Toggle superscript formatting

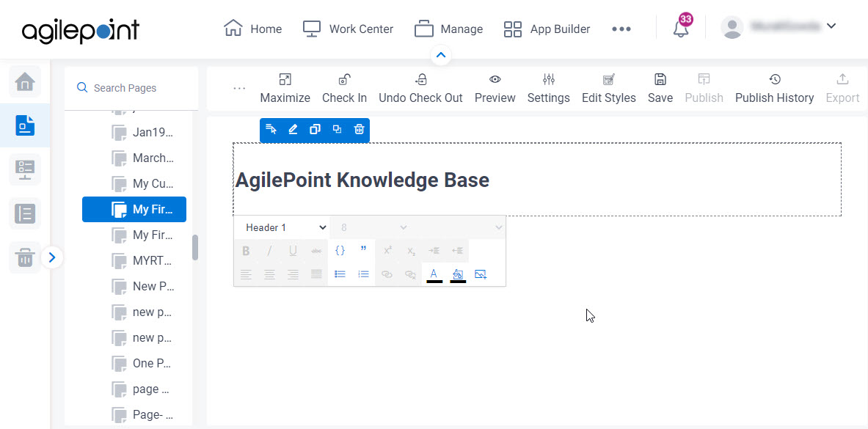(387, 251)
